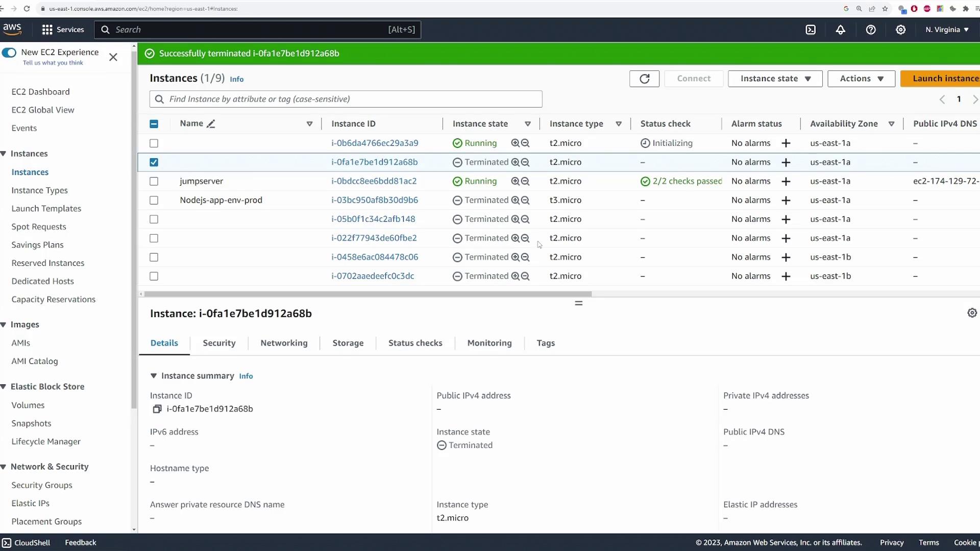Screen dimensions: 980x551
Task: Go to previous page of instances
Action: click(942, 99)
